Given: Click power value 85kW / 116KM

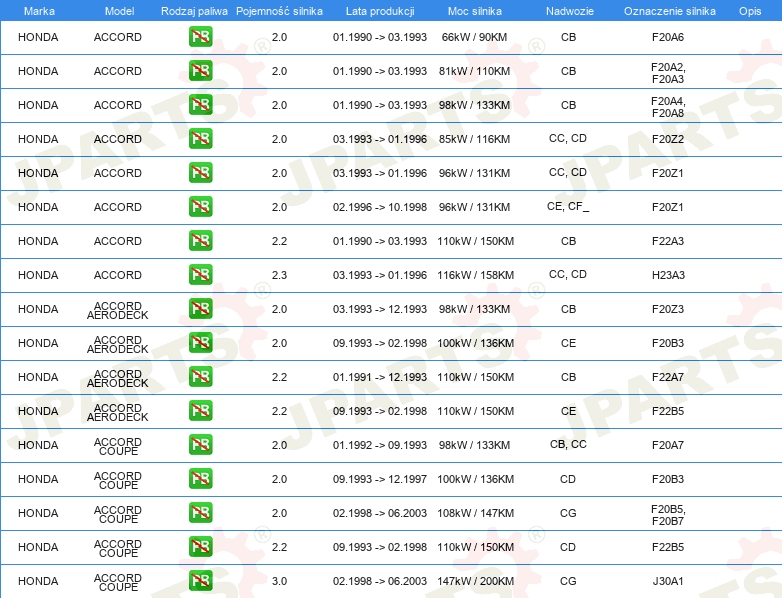Looking at the screenshot, I should click(x=474, y=139).
